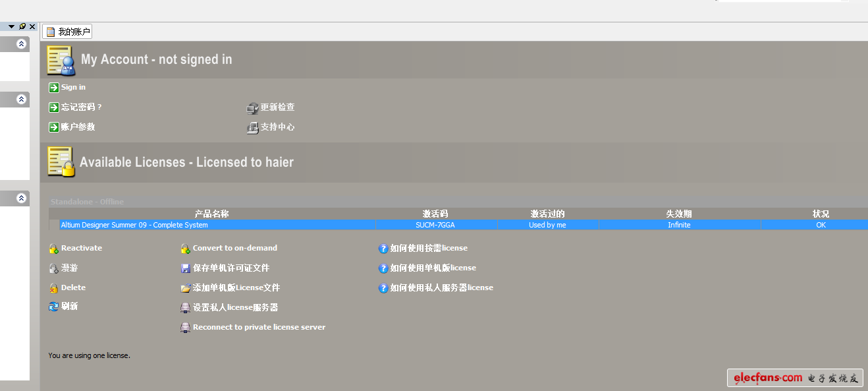Click the Standalone - Offline group label
868x391 pixels.
tap(87, 202)
